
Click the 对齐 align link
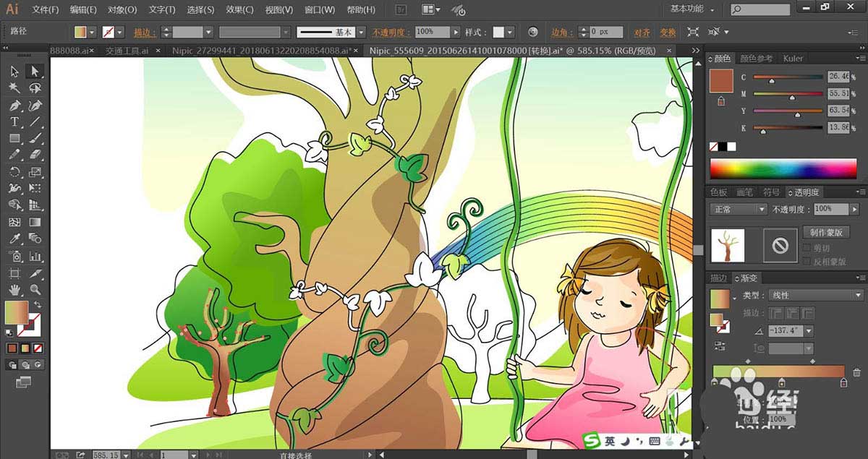[642, 33]
